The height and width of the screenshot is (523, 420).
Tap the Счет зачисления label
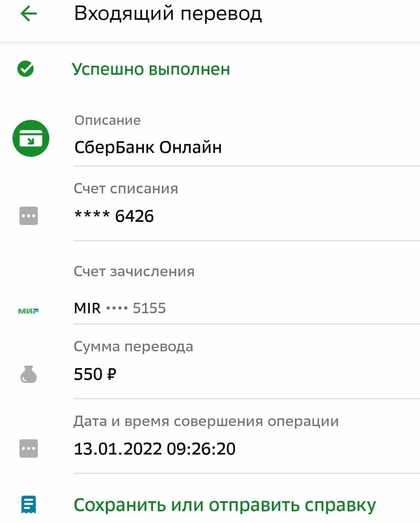pyautogui.click(x=134, y=271)
